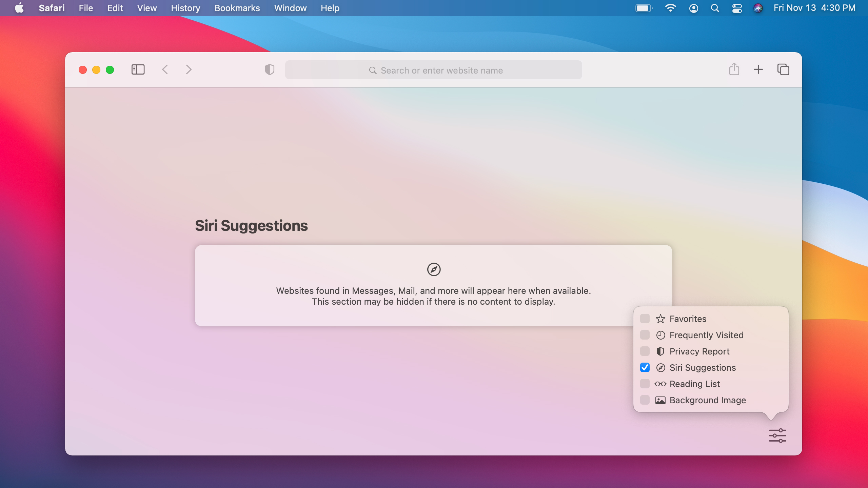Open the Help menu
Screen dimensions: 868x488
click(330, 8)
